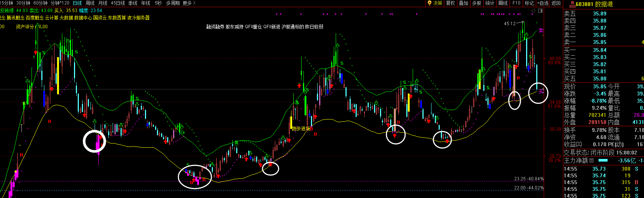Switch chart to 60分钟 period
Viewport: 644px width, 198px height.
[x=41, y=3]
